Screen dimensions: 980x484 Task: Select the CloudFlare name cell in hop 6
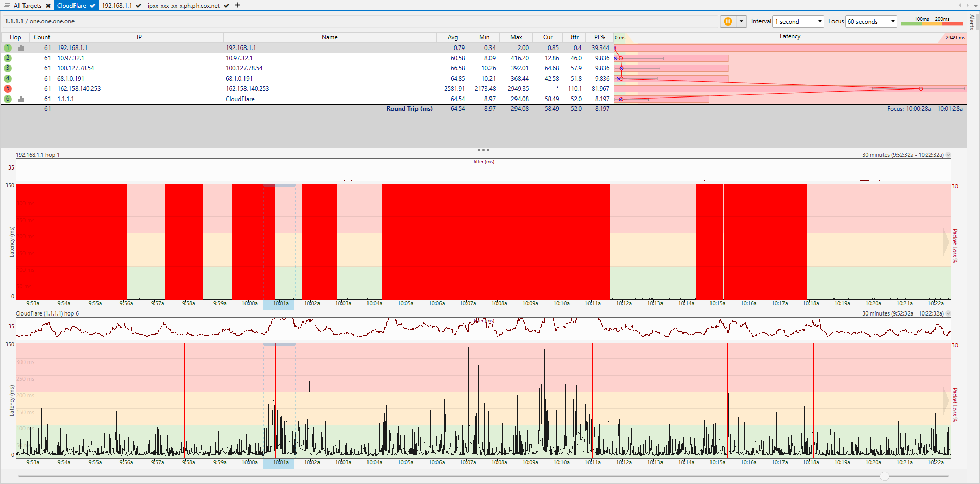240,99
